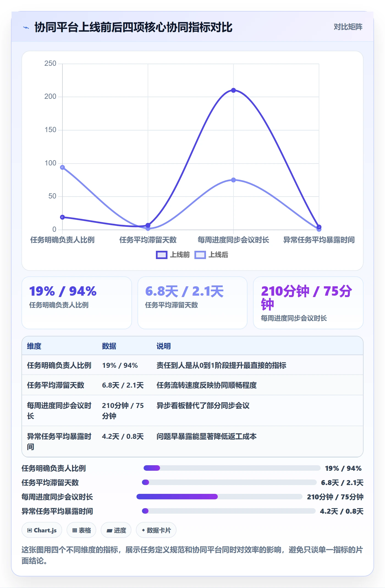Open the 6.8天 / 2.1天 data card

coord(193,303)
